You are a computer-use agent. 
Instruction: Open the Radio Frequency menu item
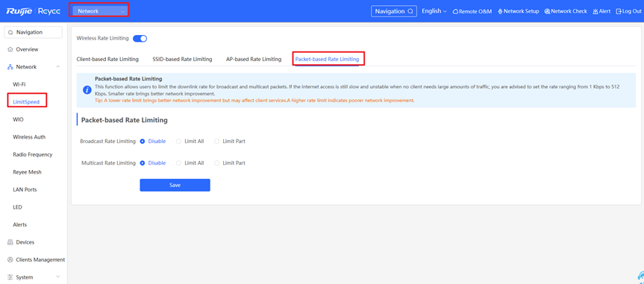[x=33, y=155]
